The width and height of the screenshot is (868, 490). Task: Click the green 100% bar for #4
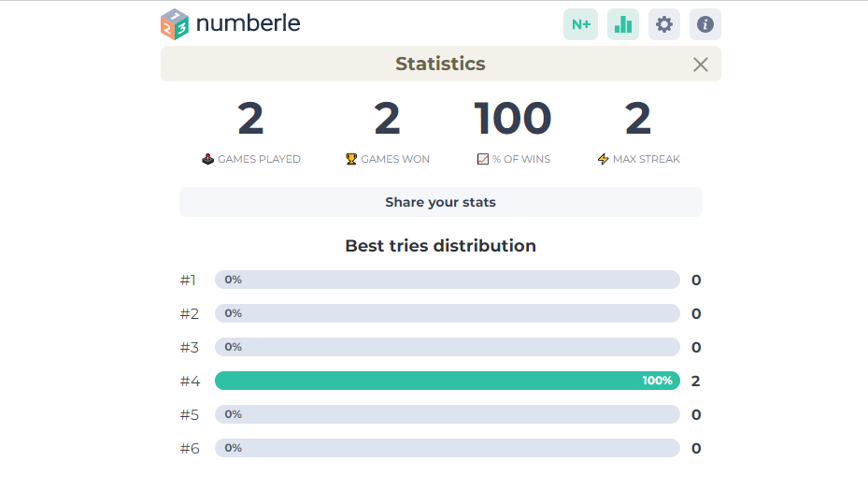[447, 381]
